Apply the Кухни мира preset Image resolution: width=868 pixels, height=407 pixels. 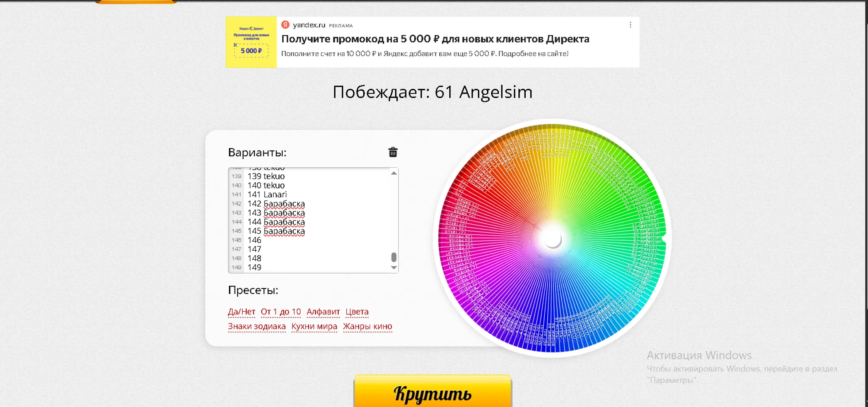point(314,326)
